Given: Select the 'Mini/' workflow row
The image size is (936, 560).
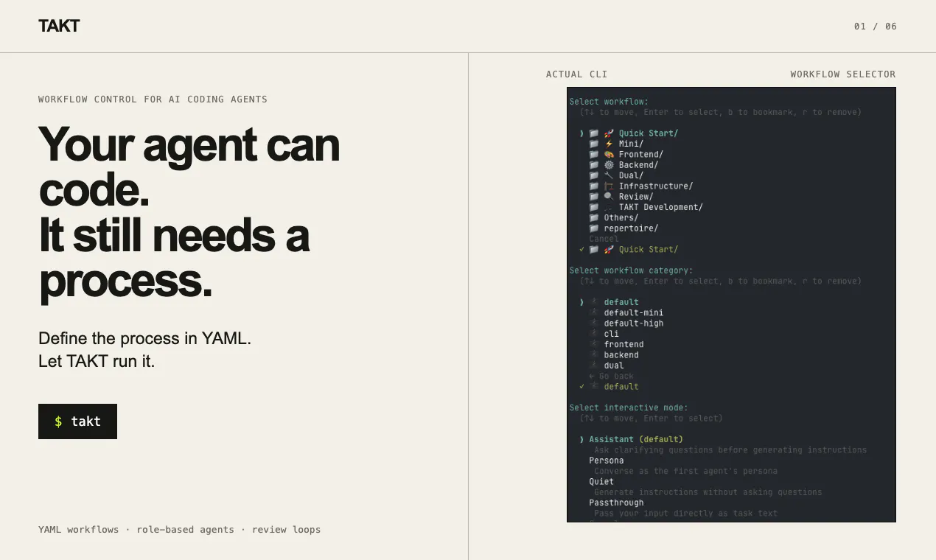Looking at the screenshot, I should click(x=616, y=144).
